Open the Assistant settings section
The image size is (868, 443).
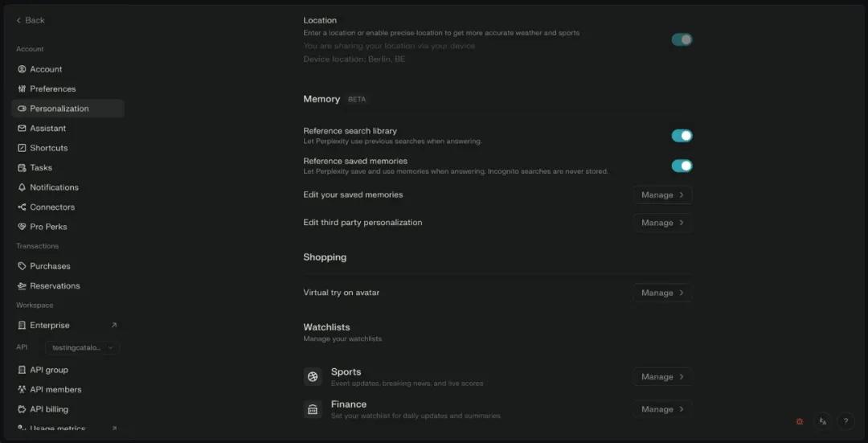[x=47, y=129]
